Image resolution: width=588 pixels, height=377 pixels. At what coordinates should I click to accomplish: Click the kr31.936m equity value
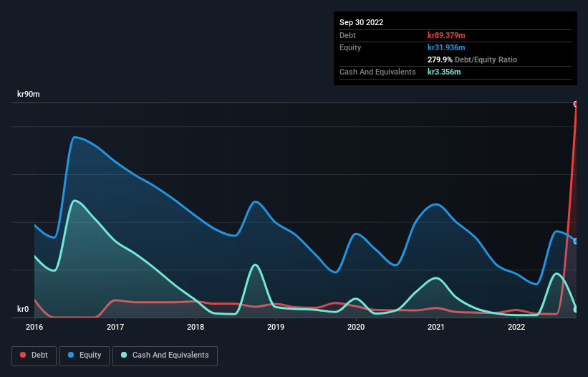coord(446,47)
